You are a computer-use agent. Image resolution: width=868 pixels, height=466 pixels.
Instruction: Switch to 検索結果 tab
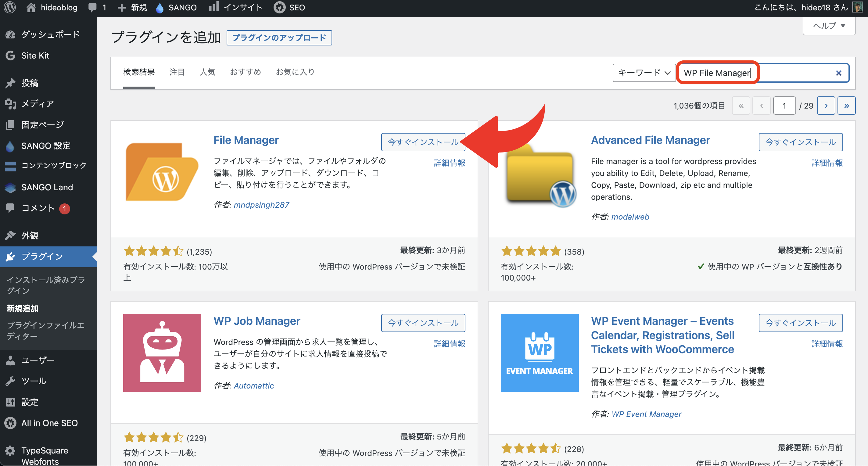[x=139, y=72]
